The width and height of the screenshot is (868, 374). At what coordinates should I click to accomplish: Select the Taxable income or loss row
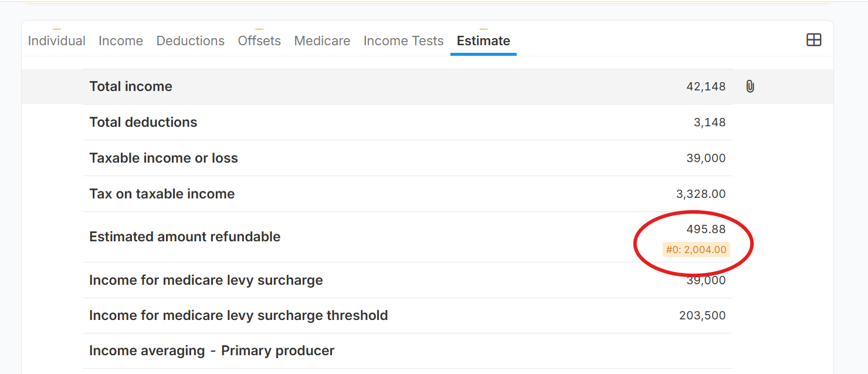408,158
